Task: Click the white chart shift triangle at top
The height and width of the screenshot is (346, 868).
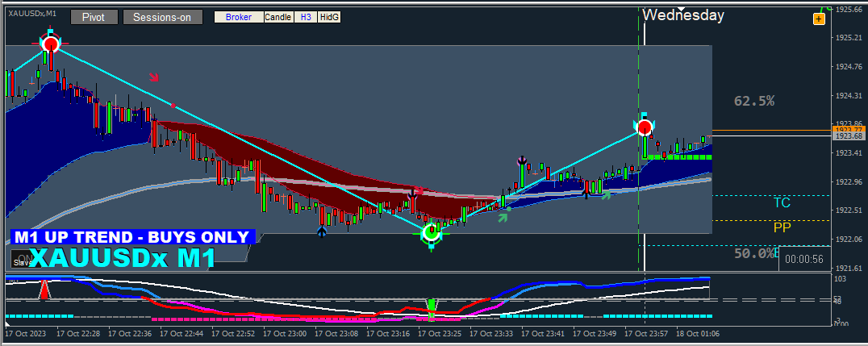Action: [682, 8]
